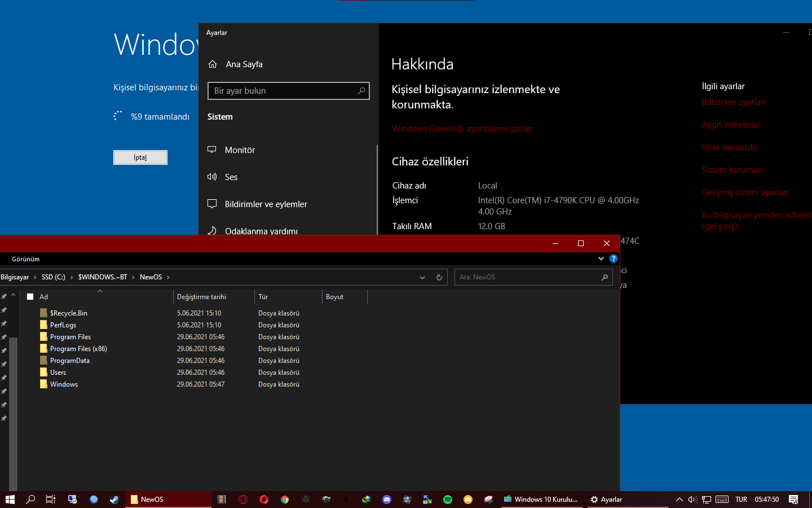Screen dimensions: 812x508
Task: Sort files by Değiştirme tarihi column
Action: tap(201, 297)
